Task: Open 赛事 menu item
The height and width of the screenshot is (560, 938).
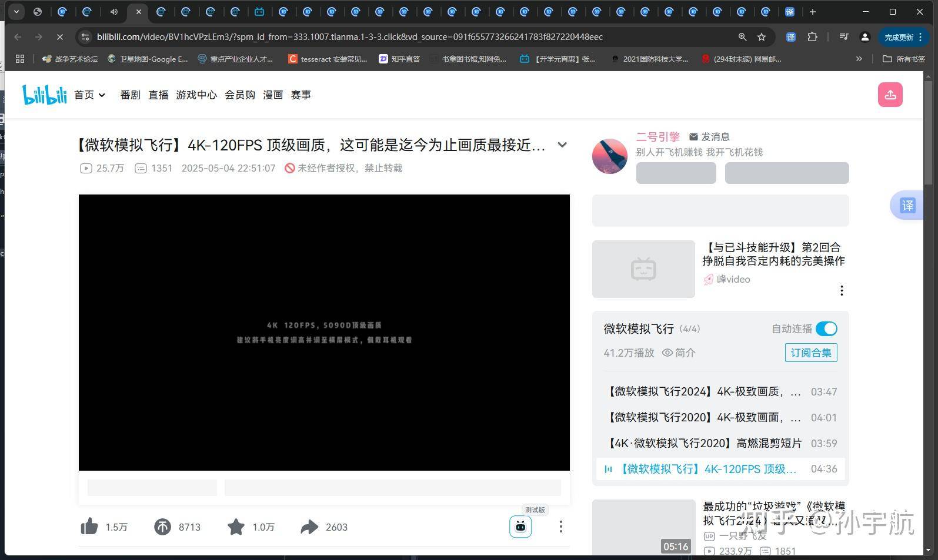Action: point(301,95)
